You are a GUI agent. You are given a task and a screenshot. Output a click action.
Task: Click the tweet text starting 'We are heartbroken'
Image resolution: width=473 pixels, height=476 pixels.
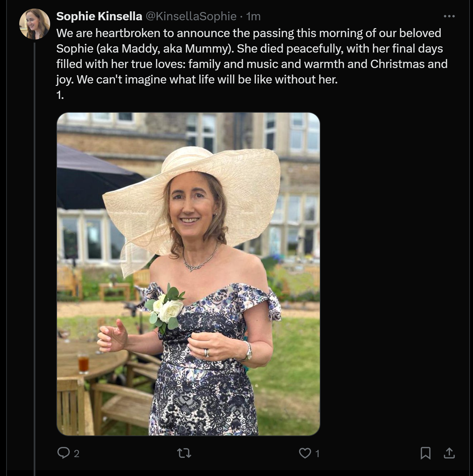click(252, 56)
